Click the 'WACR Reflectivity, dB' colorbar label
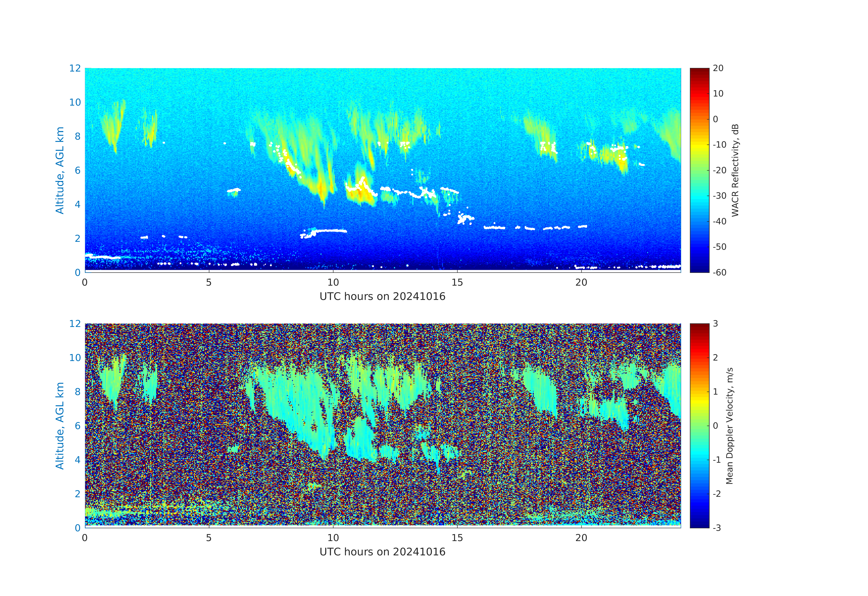The height and width of the screenshot is (596, 868). point(735,170)
